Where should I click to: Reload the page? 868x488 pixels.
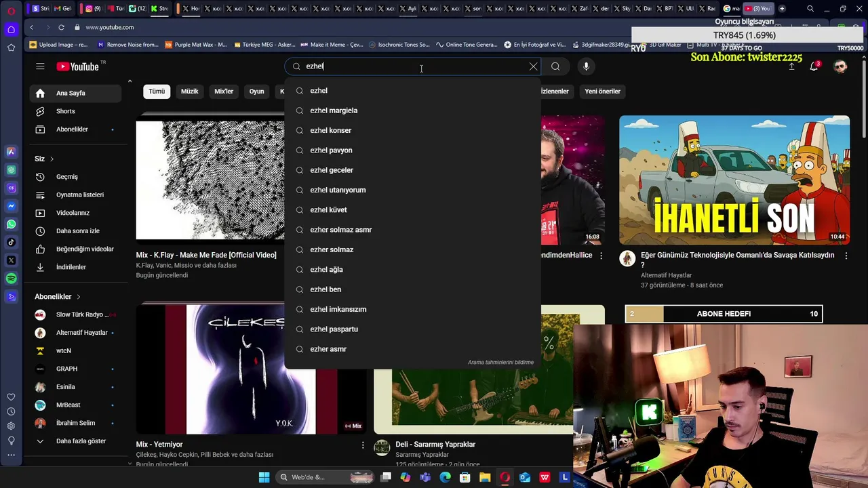click(x=61, y=27)
